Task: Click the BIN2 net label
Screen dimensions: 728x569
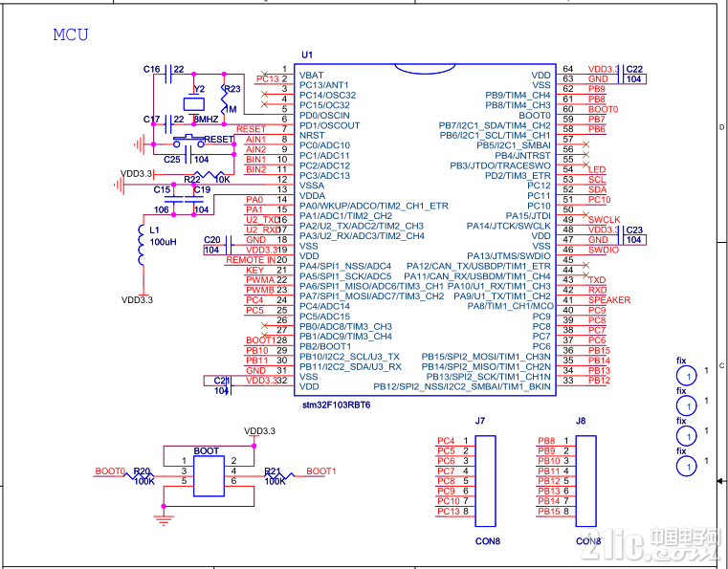Action: click(x=256, y=170)
